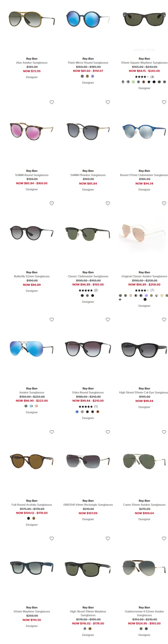Select light green swatch under 55mm Square Wayfarer
The image size is (168, 644).
point(133,82)
